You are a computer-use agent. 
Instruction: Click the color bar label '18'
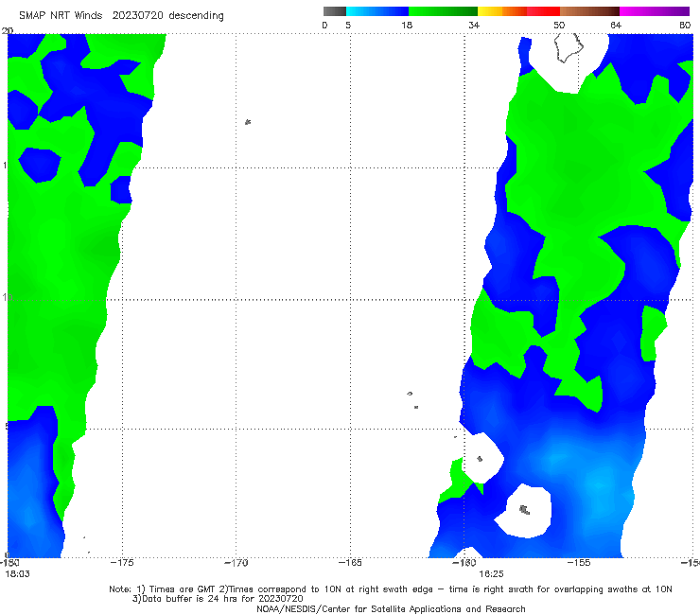click(x=407, y=25)
